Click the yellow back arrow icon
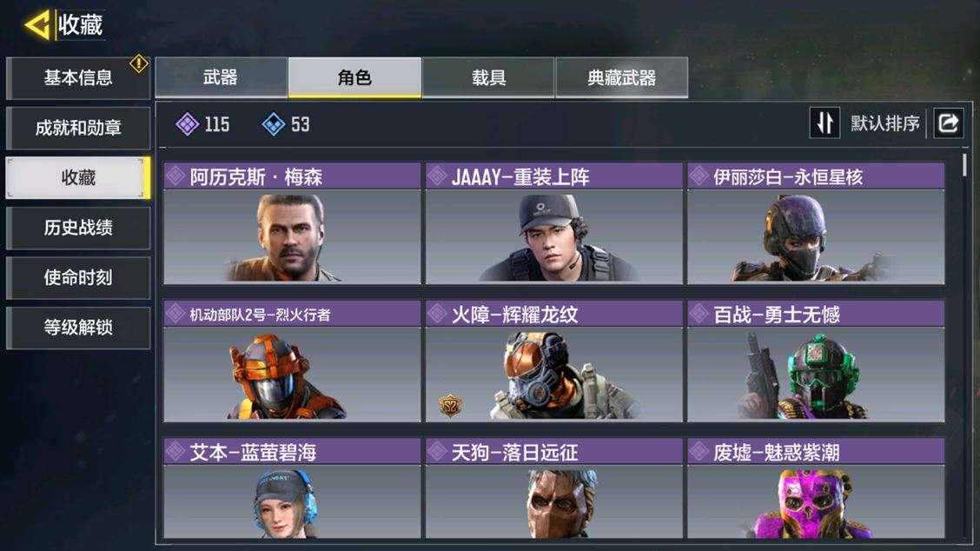The image size is (980, 551). [x=36, y=26]
